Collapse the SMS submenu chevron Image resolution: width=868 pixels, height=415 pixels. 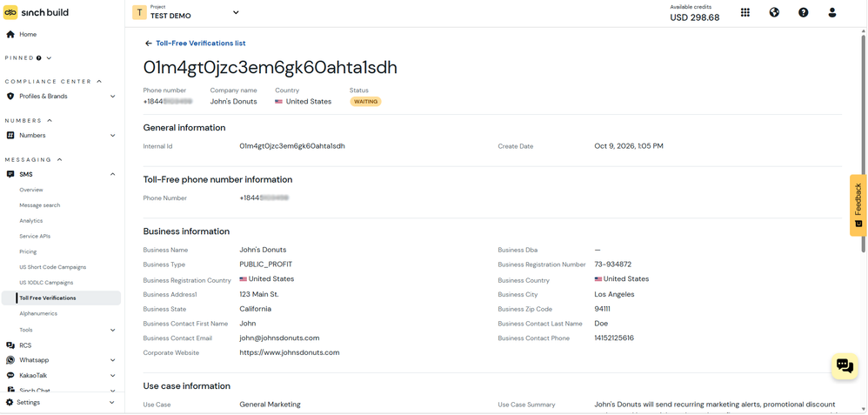pos(112,175)
